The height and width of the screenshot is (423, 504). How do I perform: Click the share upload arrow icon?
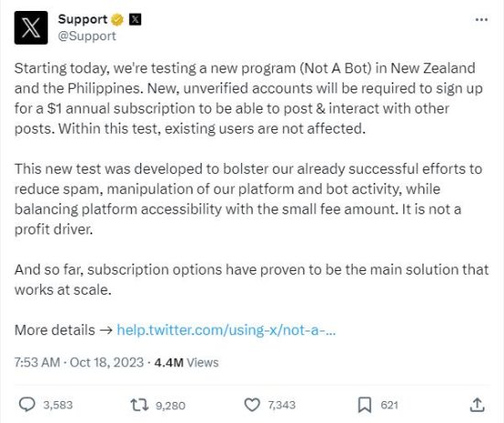tap(477, 405)
